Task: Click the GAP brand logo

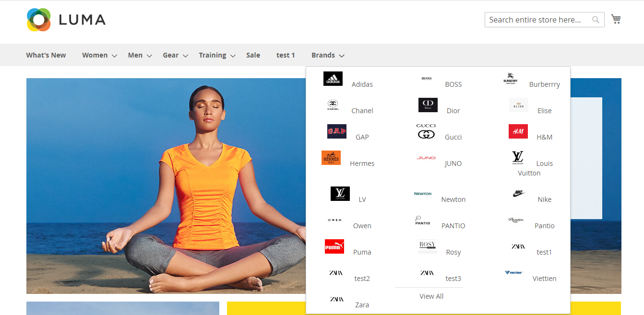Action: 337,131
